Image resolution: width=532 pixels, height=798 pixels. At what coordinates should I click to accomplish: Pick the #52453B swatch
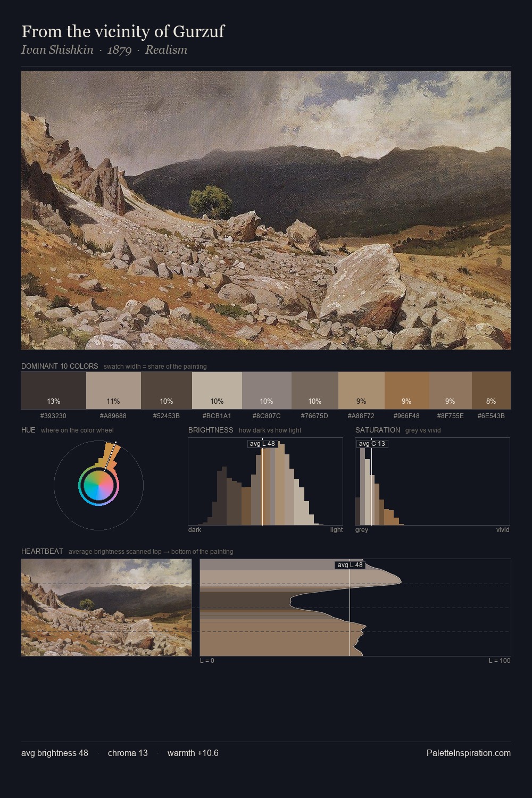click(167, 390)
